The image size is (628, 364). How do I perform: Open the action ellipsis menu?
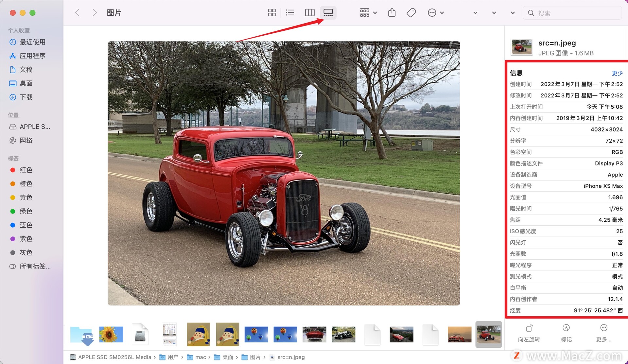436,13
